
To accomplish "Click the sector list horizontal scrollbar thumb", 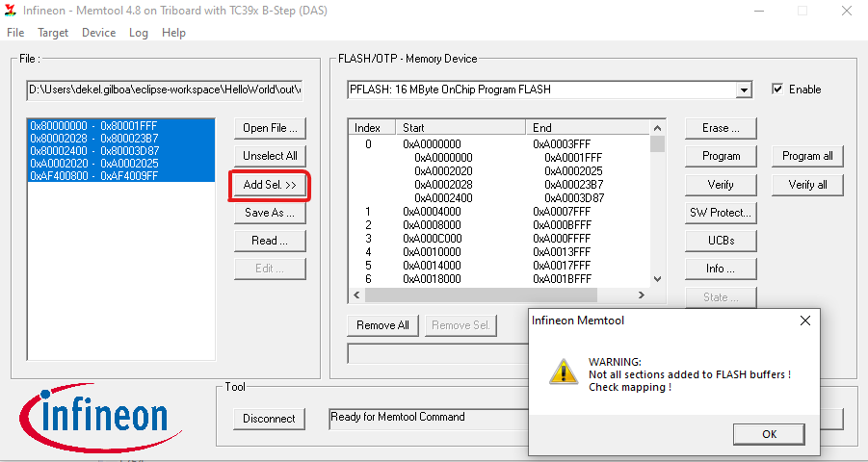I will coord(481,295).
